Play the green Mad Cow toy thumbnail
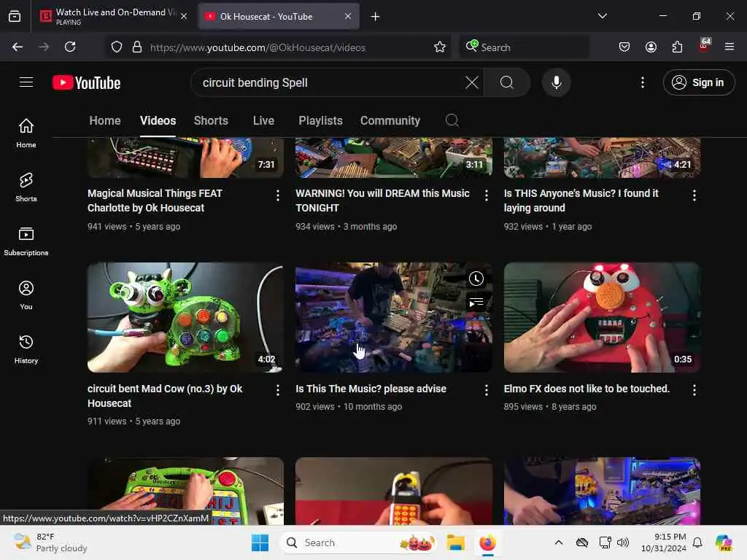This screenshot has width=747, height=560. (x=185, y=317)
